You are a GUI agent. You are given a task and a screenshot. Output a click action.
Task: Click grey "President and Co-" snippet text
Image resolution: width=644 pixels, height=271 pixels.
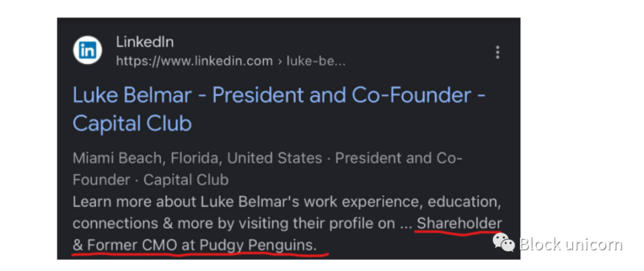[x=399, y=159]
